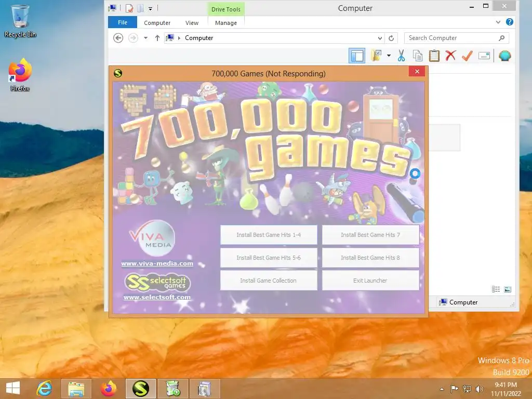Click the New Folder quick access icon
The image size is (532, 399).
pos(140,8)
